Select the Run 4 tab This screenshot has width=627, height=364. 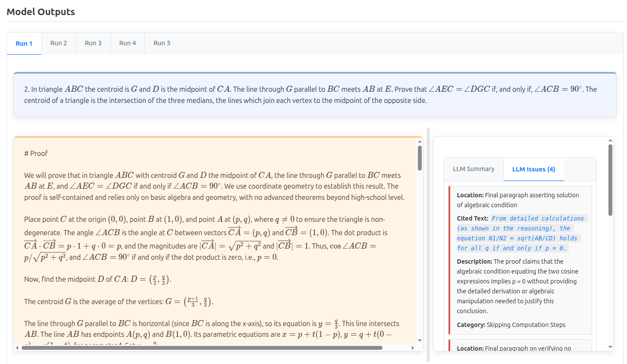tap(128, 43)
